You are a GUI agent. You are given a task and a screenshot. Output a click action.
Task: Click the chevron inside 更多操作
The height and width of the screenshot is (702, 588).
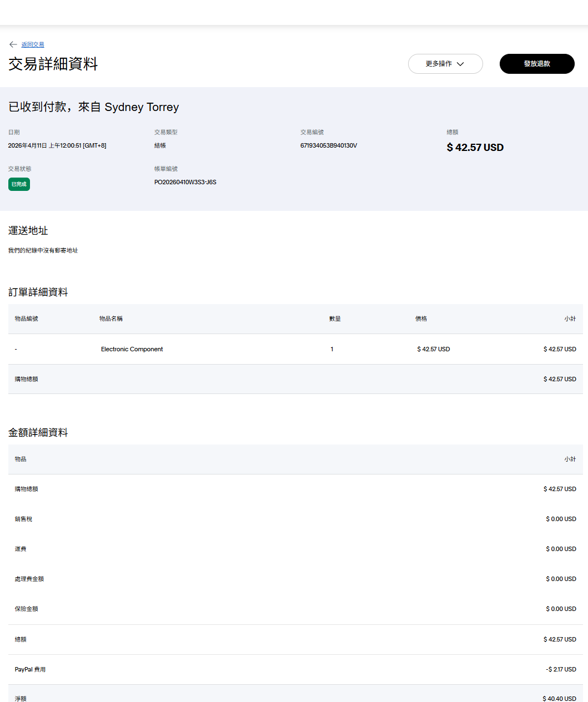pyautogui.click(x=460, y=64)
